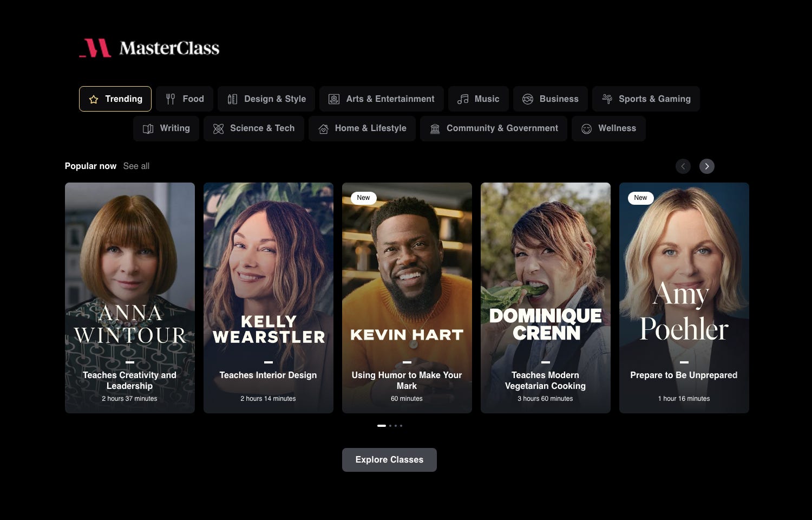
Task: Click the smiley Wellness icon
Action: click(586, 129)
